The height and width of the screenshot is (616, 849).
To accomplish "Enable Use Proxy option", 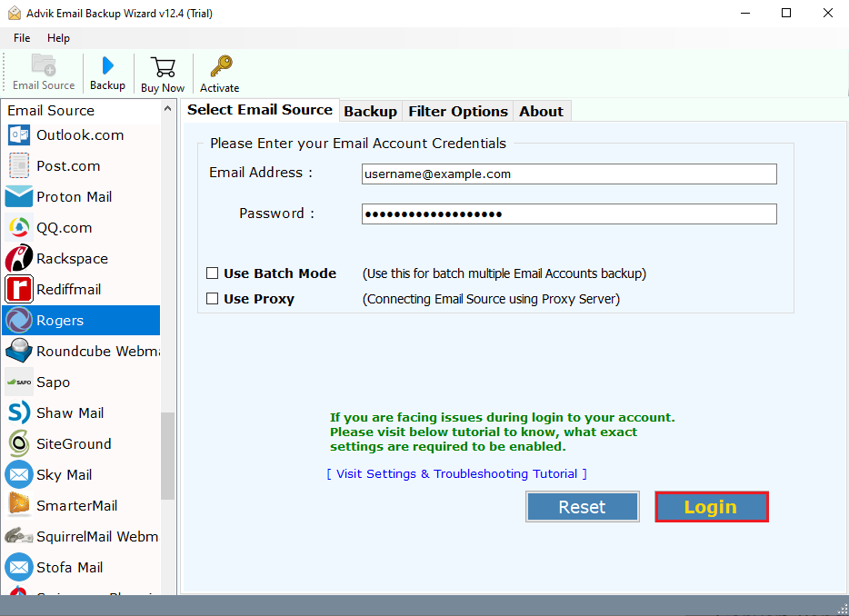I will [212, 298].
